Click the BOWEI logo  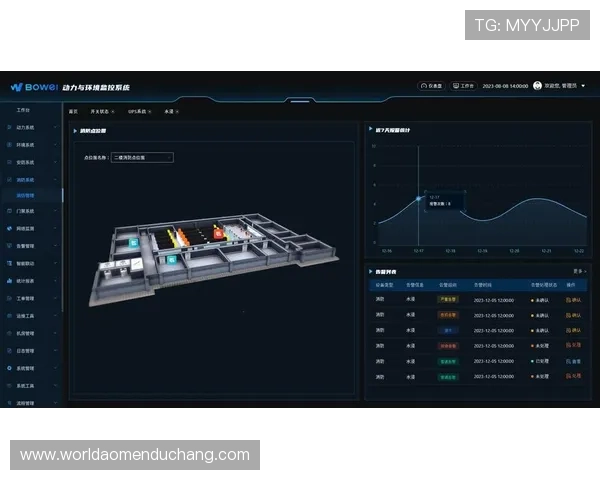point(33,87)
